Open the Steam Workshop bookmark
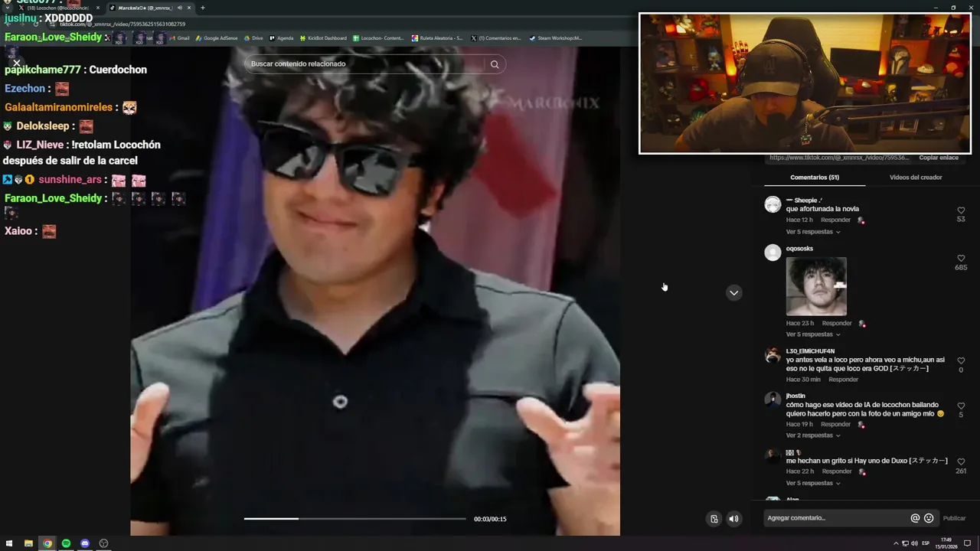The width and height of the screenshot is (980, 551). click(556, 37)
